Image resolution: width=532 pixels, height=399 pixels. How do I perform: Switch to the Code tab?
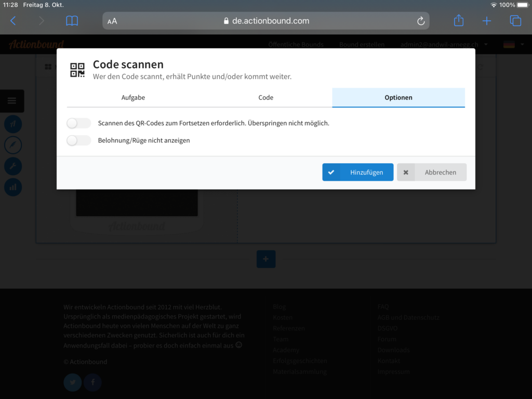click(x=265, y=98)
